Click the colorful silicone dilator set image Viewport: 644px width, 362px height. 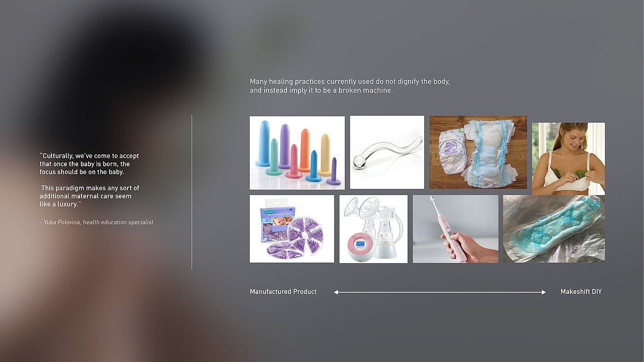(x=297, y=153)
